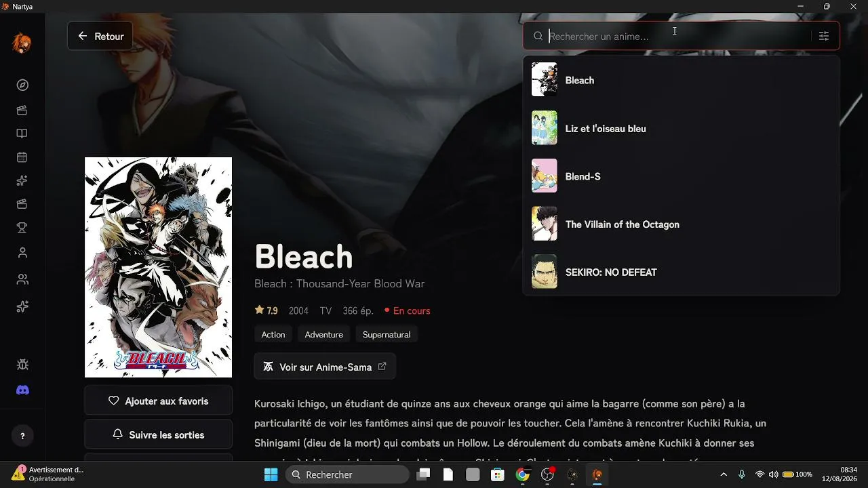Select the Bleach search result
868x488 pixels.
click(682, 80)
